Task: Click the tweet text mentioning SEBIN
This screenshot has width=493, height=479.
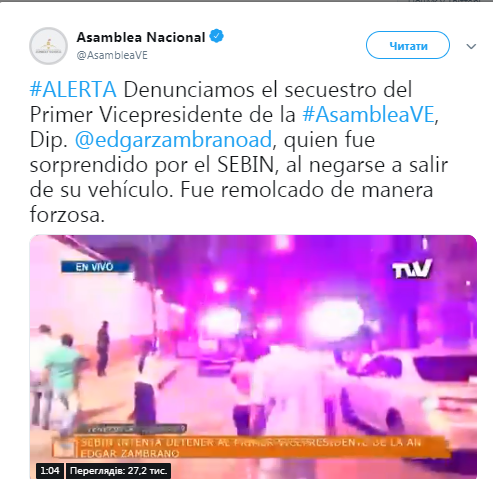Action: (239, 152)
